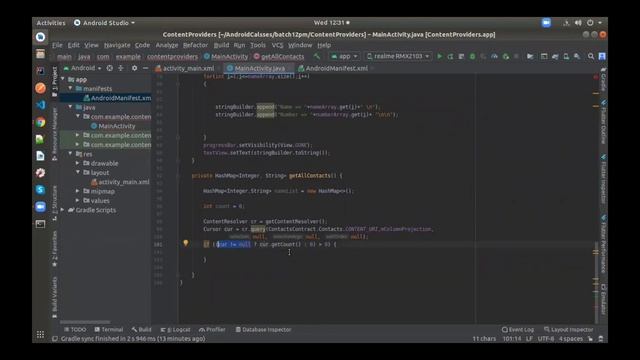Open the Database Inspector tool window

click(263, 329)
